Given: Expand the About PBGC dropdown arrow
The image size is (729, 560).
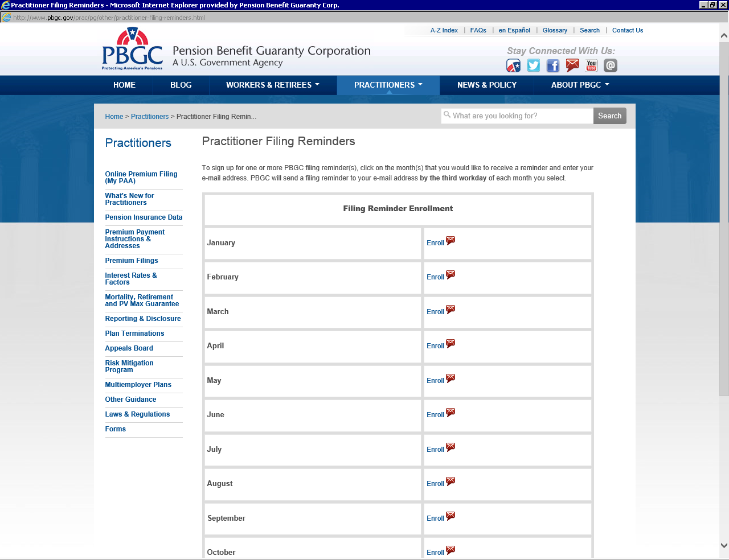Looking at the screenshot, I should [x=607, y=85].
